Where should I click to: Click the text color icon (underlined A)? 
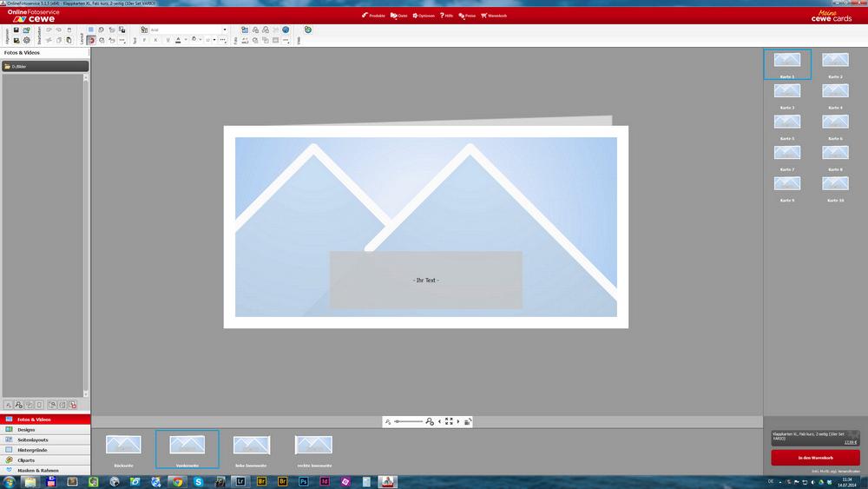[x=178, y=40]
